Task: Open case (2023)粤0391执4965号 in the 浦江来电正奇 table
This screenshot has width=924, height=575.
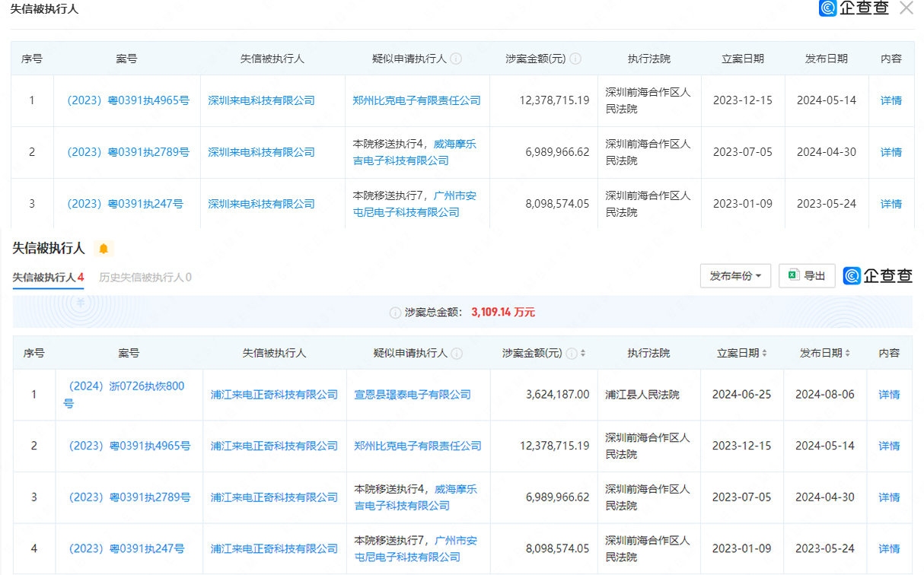Action: (x=129, y=446)
